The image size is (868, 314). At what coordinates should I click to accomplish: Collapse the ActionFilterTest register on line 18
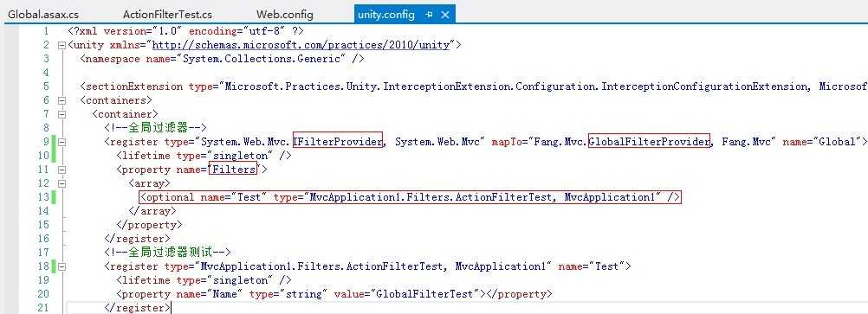click(x=62, y=266)
